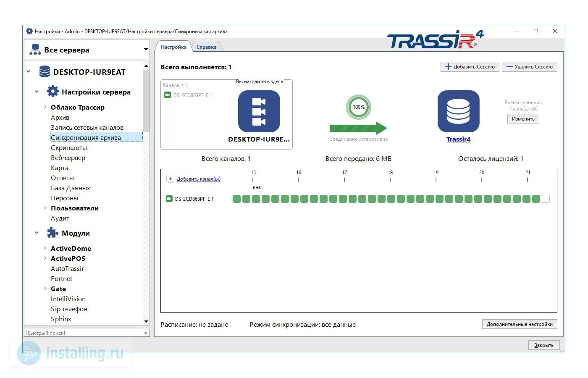This screenshot has width=588, height=378.
Task: Expand the Gate module
Action: [45, 289]
